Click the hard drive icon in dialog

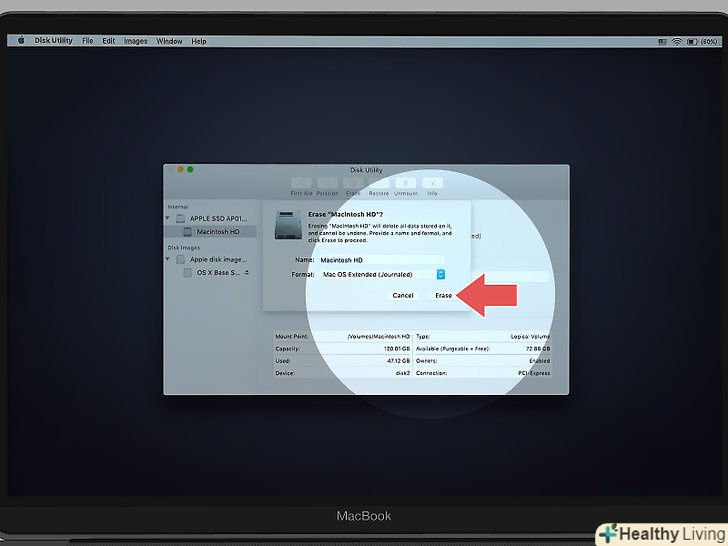(x=288, y=225)
